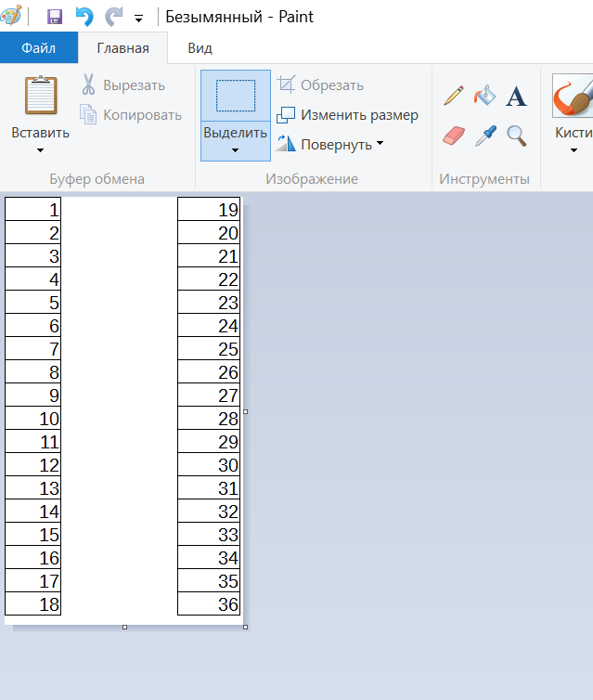The height and width of the screenshot is (700, 593).
Task: Click the cell containing number 36
Action: point(209,603)
